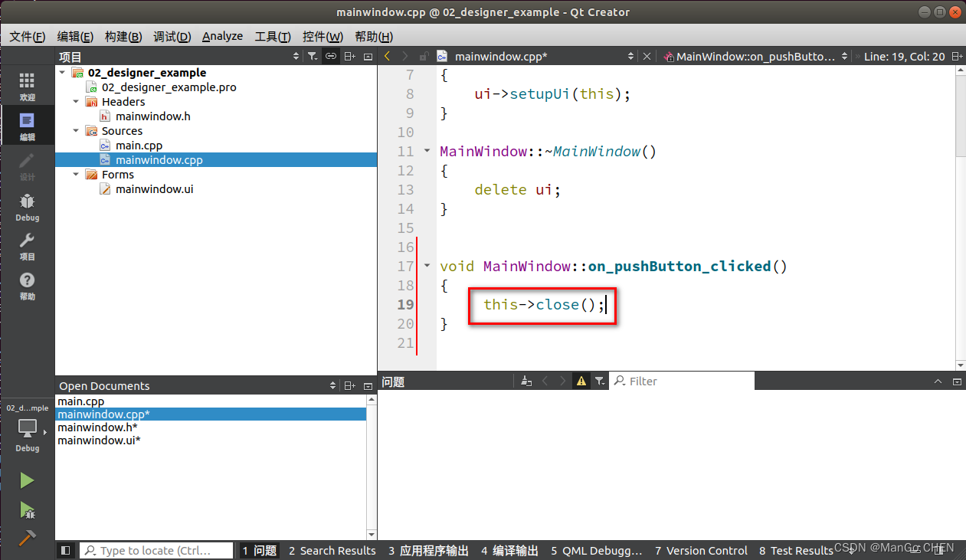
Task: Show the 4 编译输出 pane
Action: [x=509, y=550]
